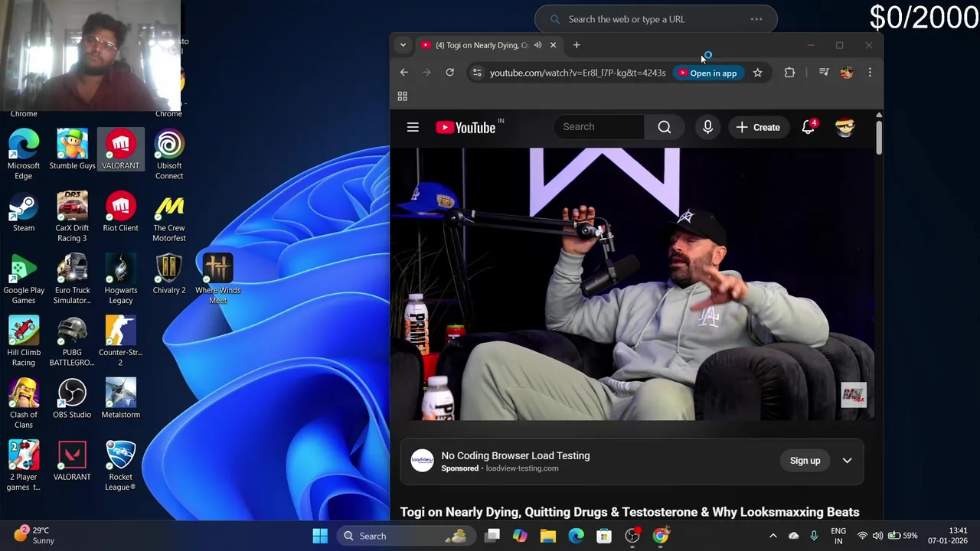Open 2 Player games desktop shortcut
Image resolution: width=980 pixels, height=551 pixels.
(24, 466)
